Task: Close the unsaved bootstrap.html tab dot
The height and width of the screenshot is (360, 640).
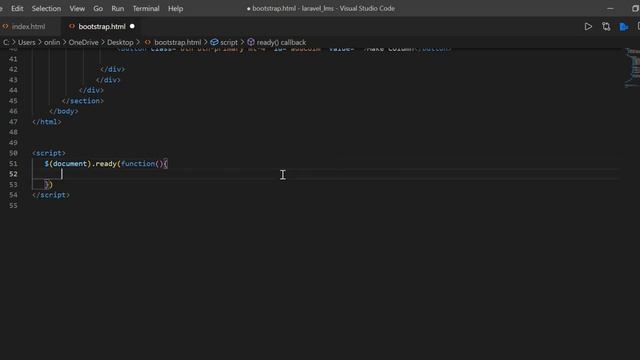Action: click(x=132, y=27)
